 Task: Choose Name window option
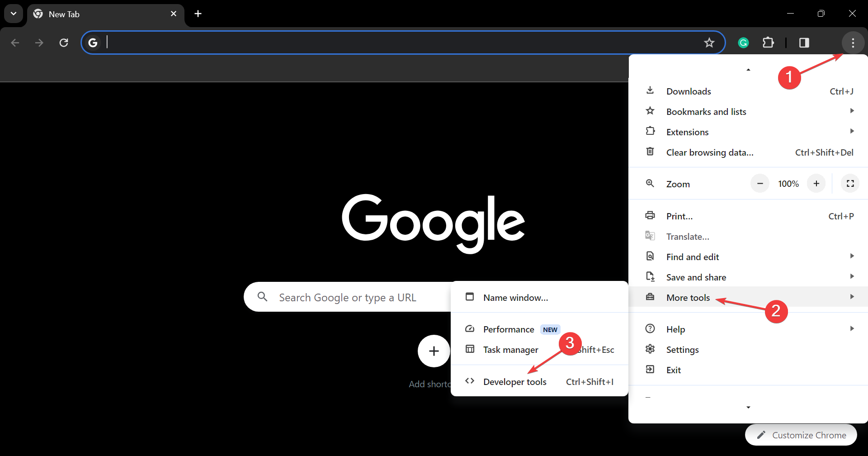539,298
